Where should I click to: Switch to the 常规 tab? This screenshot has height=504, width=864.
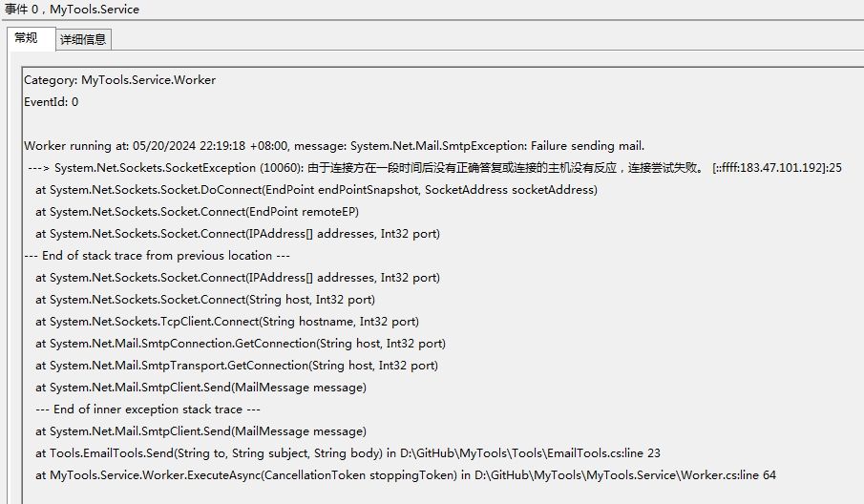pyautogui.click(x=26, y=38)
